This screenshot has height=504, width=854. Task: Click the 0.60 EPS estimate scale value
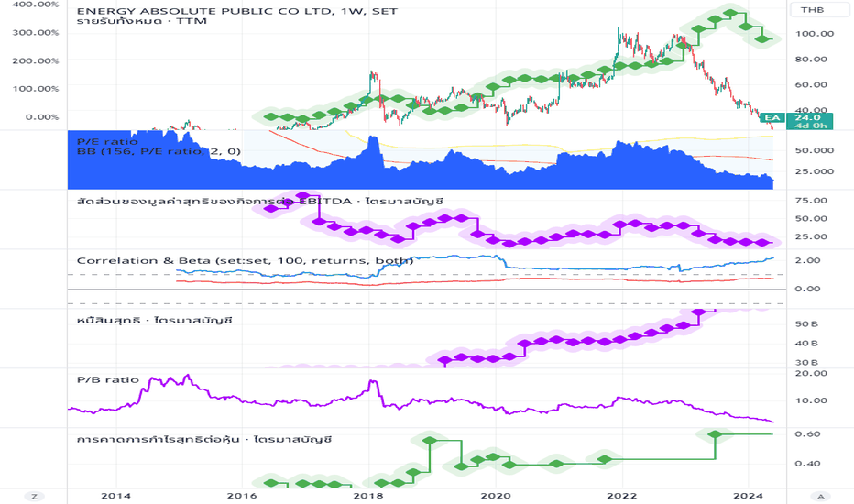pyautogui.click(x=807, y=434)
